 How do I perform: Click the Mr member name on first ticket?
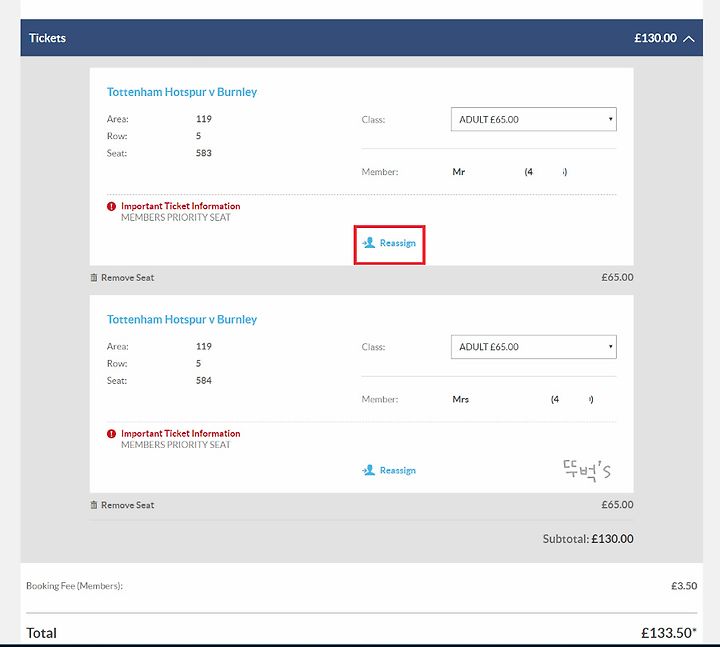459,172
